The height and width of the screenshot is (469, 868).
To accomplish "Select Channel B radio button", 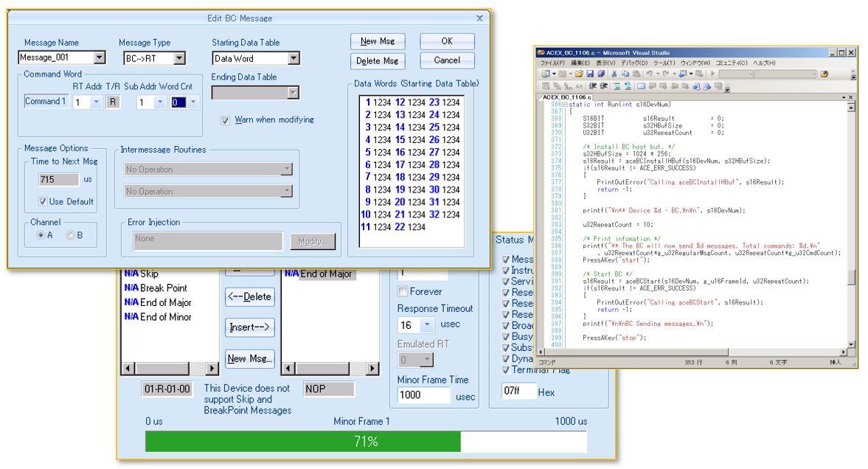I will coord(70,236).
